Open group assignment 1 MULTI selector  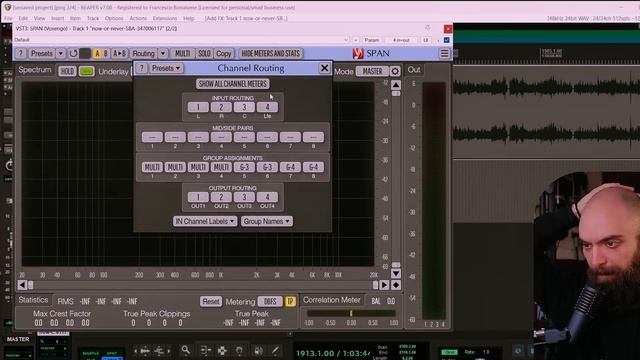(152, 167)
